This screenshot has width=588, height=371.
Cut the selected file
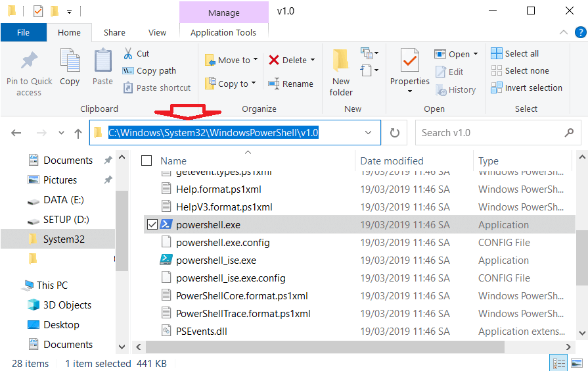tap(137, 54)
